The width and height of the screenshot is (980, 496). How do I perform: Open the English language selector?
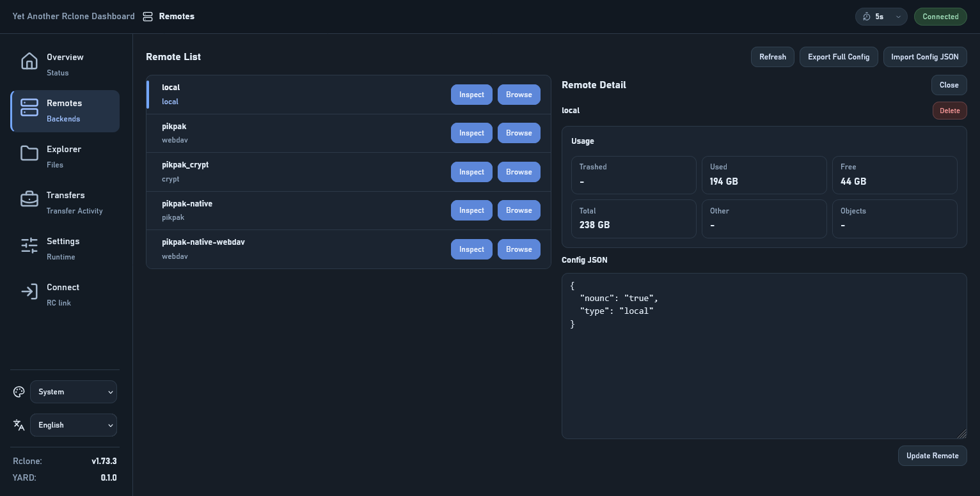(74, 425)
